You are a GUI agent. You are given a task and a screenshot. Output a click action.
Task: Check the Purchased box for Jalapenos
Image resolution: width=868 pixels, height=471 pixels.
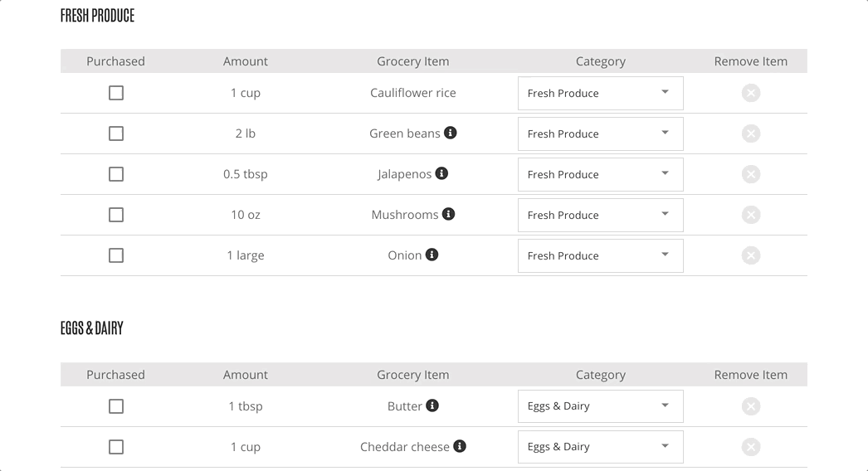pyautogui.click(x=116, y=174)
